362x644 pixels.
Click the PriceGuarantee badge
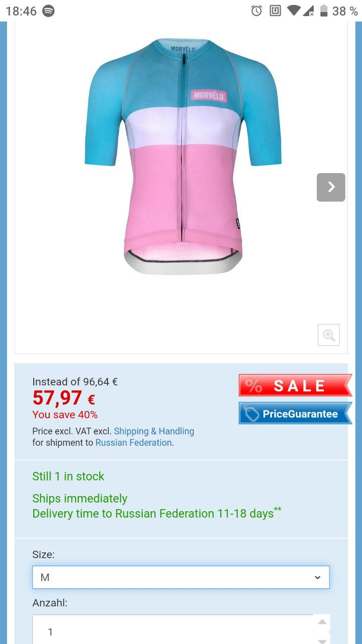(295, 414)
